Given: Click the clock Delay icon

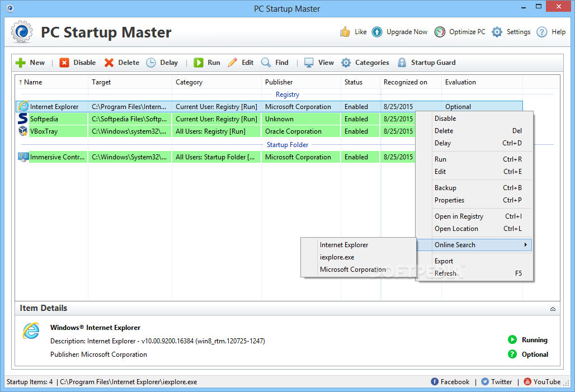Looking at the screenshot, I should 151,63.
